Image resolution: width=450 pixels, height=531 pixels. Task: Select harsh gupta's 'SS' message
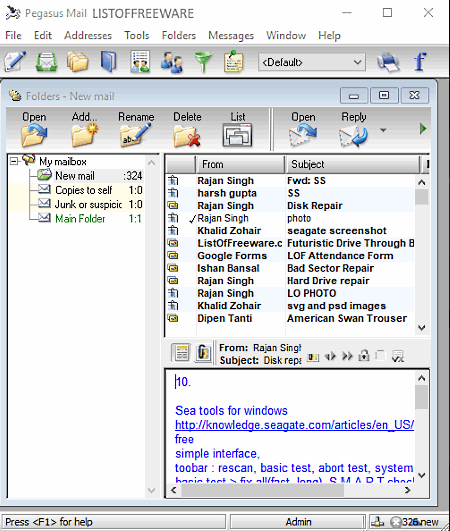coord(291,193)
